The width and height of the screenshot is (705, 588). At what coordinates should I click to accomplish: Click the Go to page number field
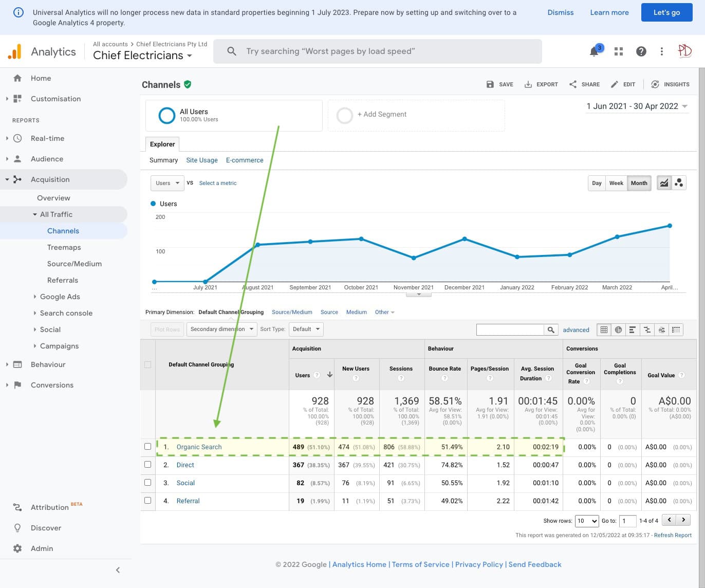(627, 521)
